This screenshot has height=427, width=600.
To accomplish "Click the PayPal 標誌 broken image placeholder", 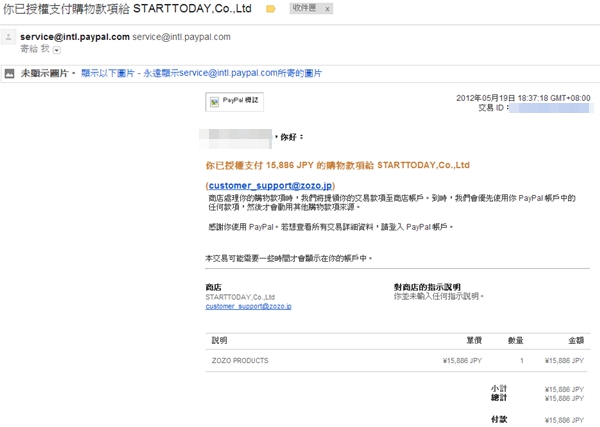I will 234,102.
